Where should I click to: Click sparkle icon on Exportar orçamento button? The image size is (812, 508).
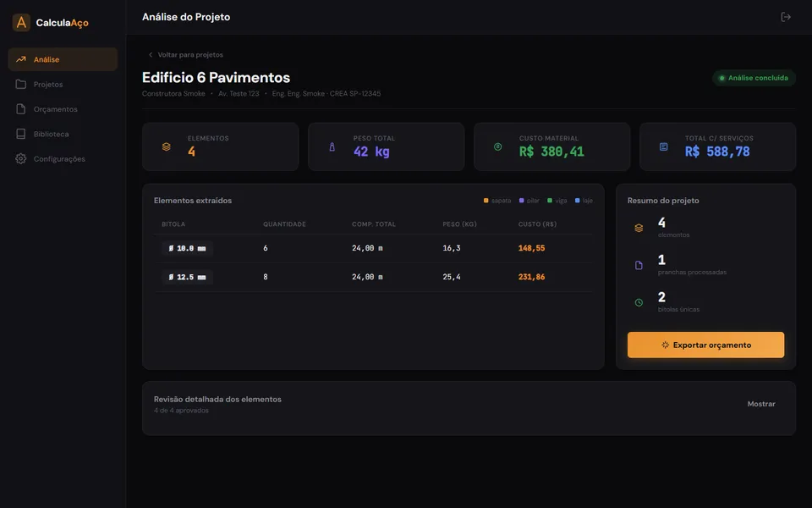(x=665, y=345)
